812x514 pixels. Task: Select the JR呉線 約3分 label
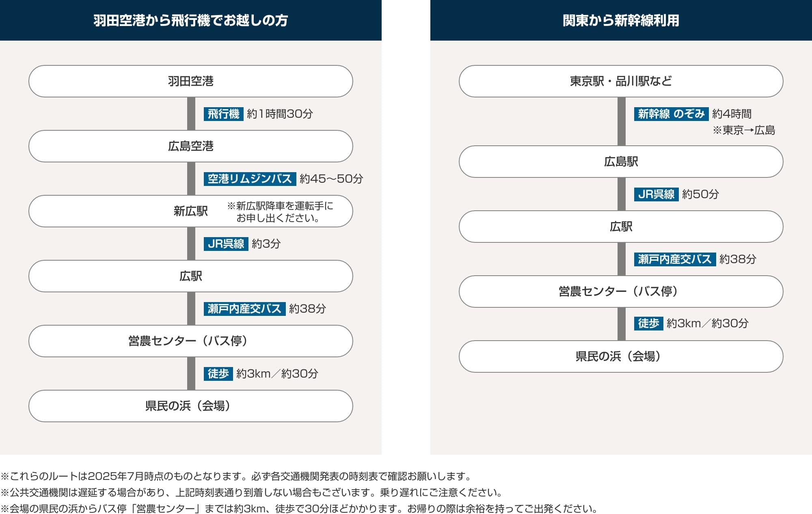click(226, 244)
